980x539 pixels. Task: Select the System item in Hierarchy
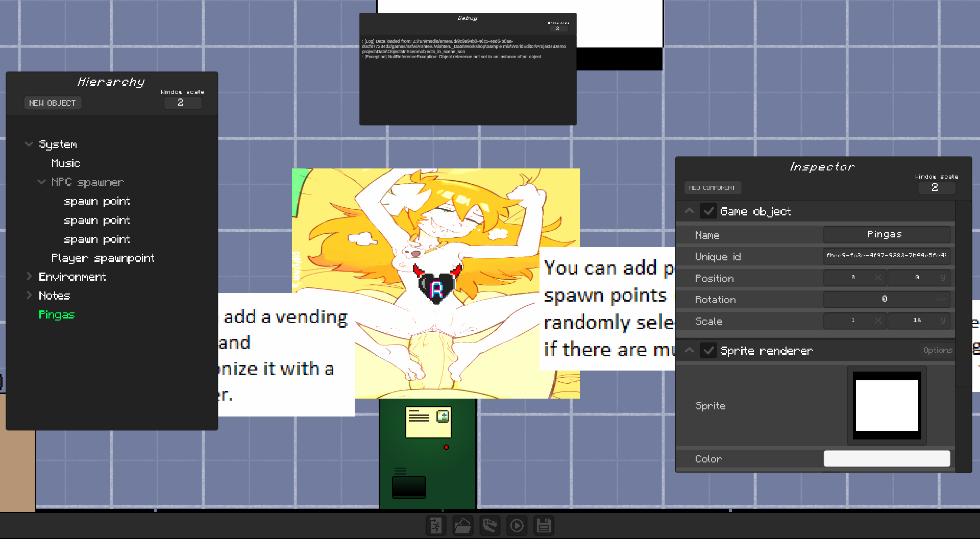tap(58, 144)
